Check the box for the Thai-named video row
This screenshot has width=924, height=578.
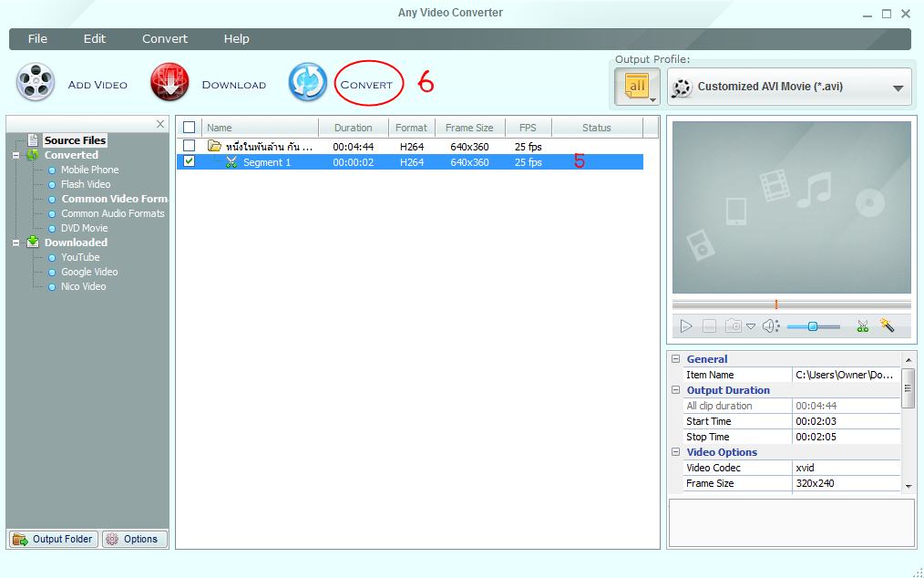pyautogui.click(x=190, y=146)
